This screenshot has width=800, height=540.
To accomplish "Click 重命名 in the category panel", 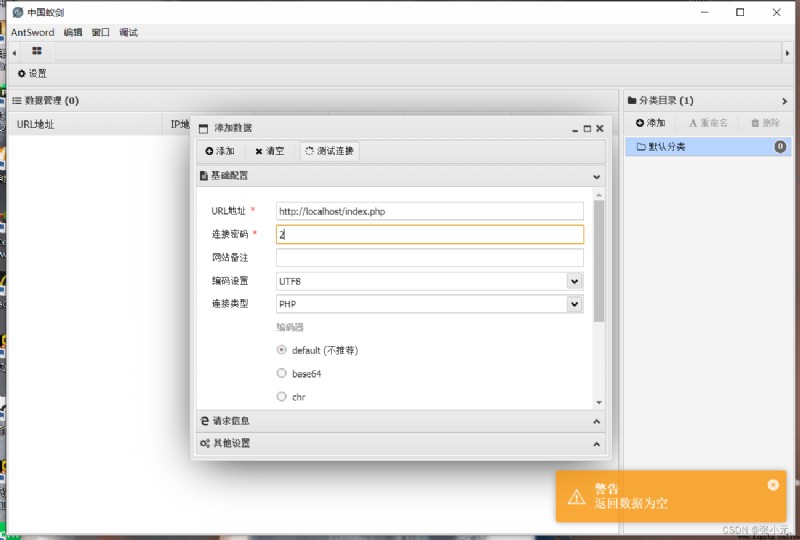I will coord(708,123).
